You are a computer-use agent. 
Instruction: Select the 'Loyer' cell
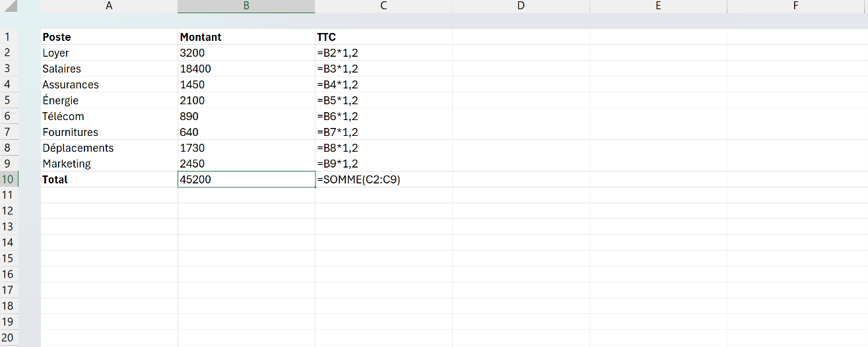(109, 53)
